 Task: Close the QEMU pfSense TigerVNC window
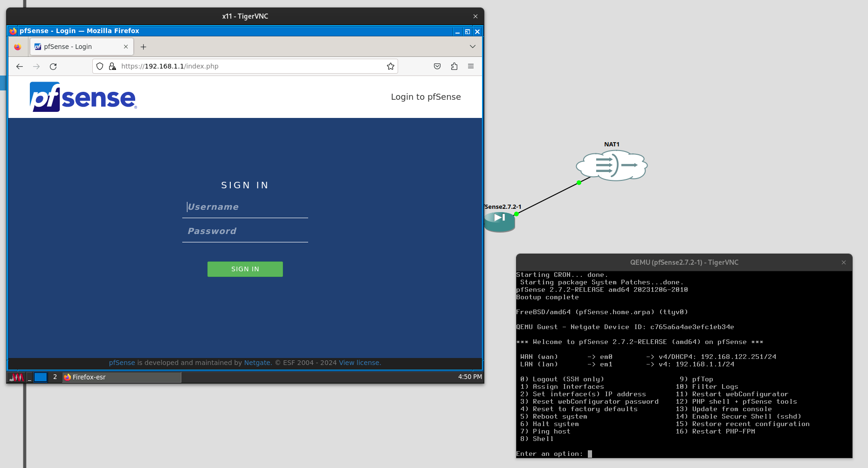point(844,262)
